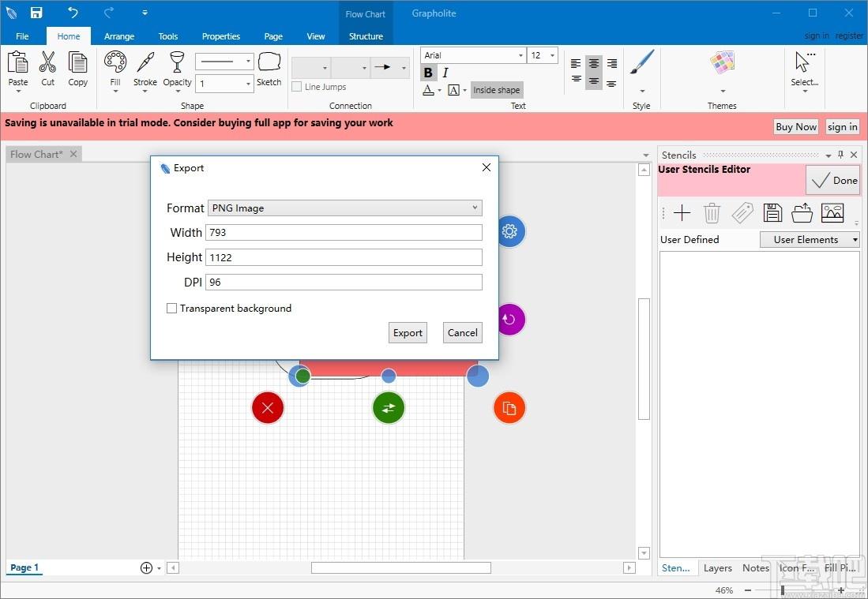Viewport: 868px width, 599px height.
Task: Click sign in on the trial banner
Action: click(842, 126)
